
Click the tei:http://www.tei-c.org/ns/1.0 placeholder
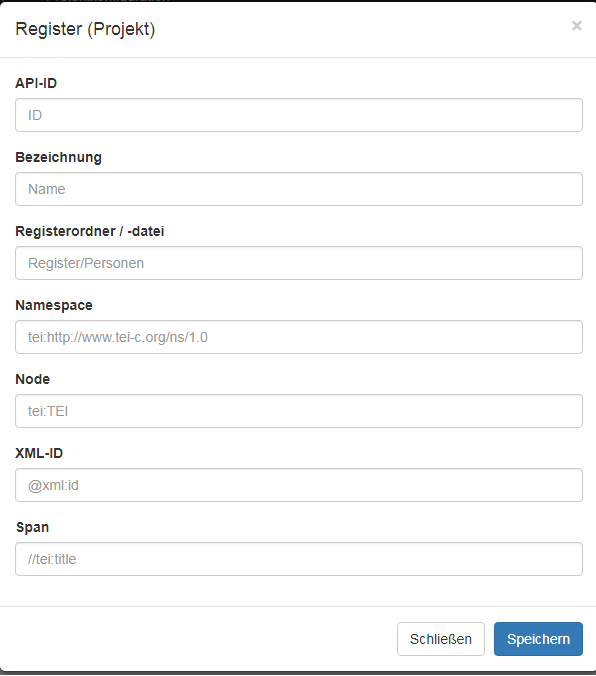click(118, 337)
